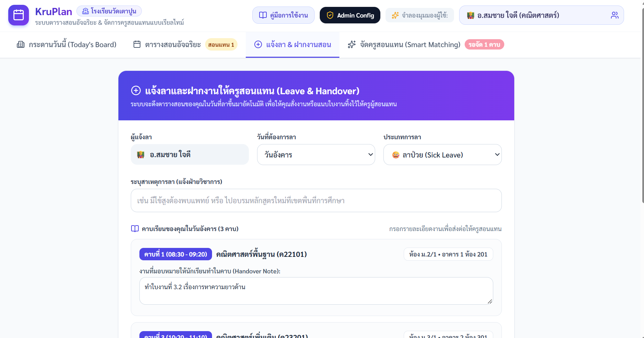Open the leave type dropdown Sick Leave

tap(443, 155)
